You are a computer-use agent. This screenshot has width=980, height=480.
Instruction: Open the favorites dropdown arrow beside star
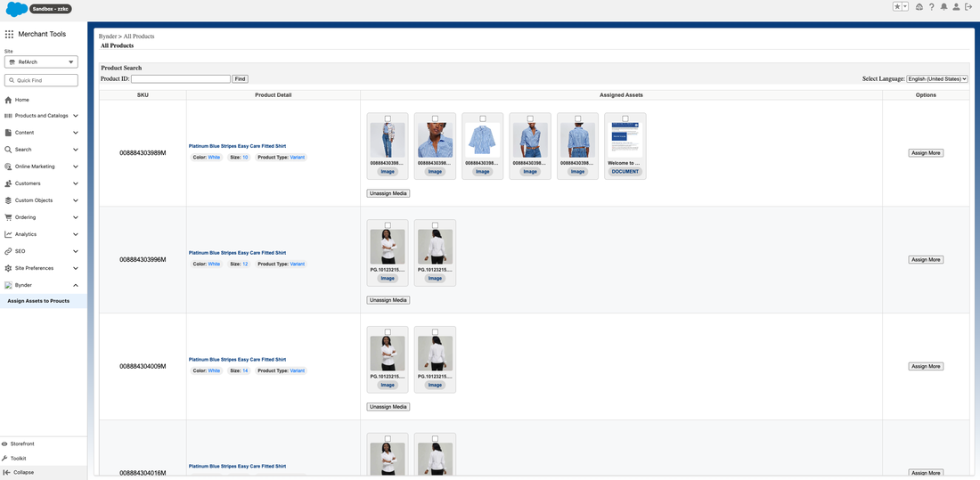[905, 7]
